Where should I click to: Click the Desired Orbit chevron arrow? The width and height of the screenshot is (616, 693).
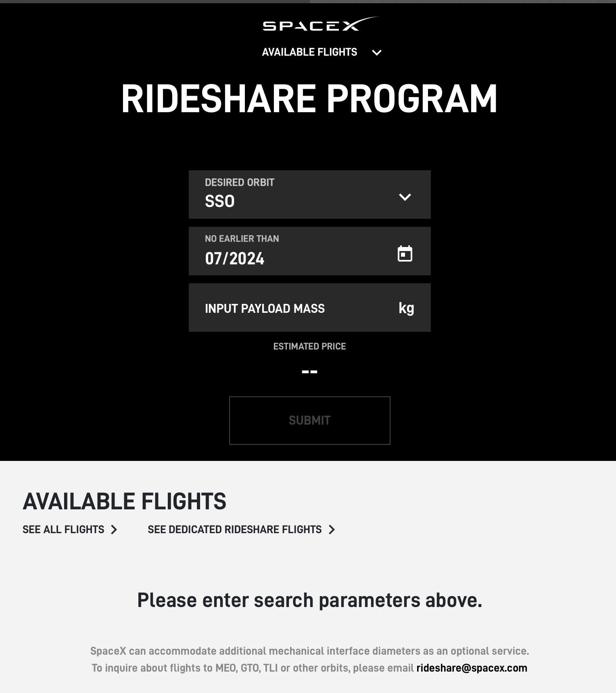[405, 197]
